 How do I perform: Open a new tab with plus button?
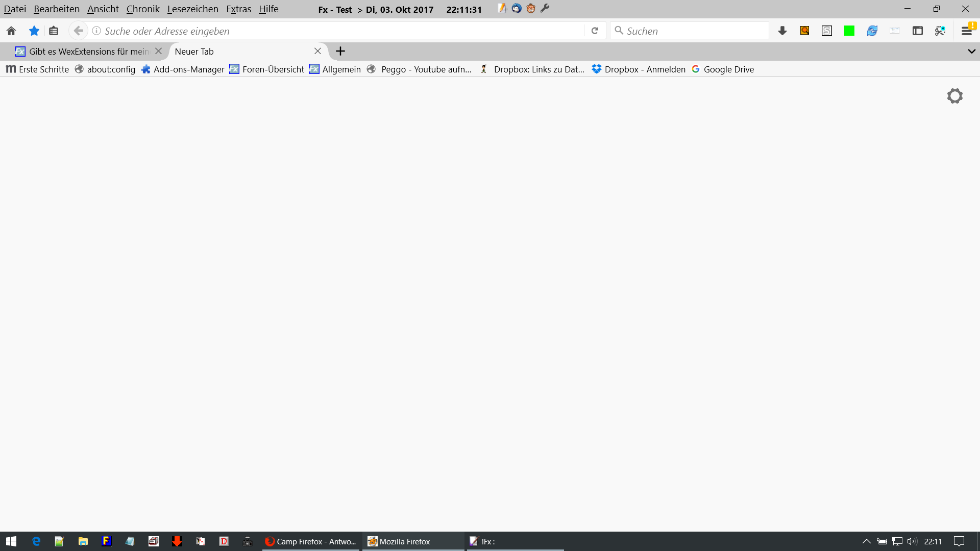click(x=340, y=52)
